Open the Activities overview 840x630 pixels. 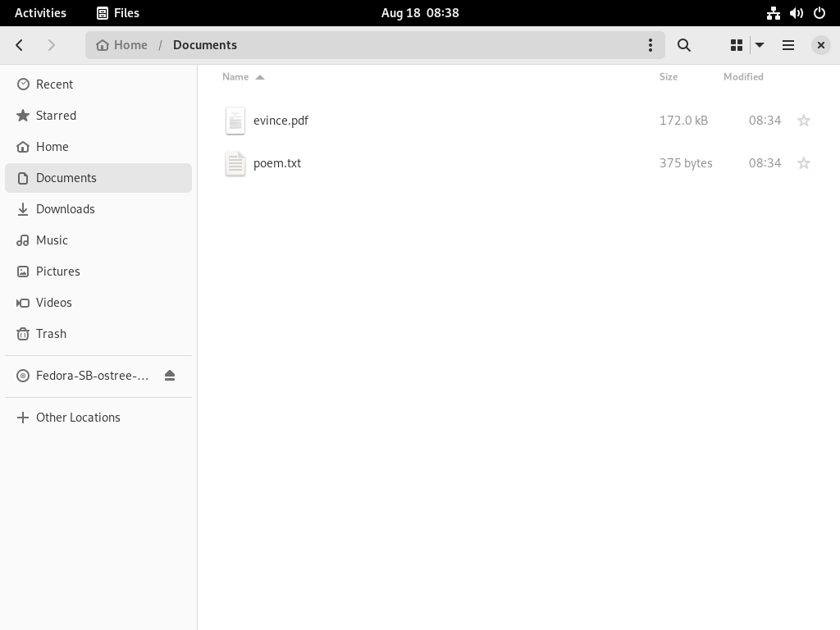point(40,13)
